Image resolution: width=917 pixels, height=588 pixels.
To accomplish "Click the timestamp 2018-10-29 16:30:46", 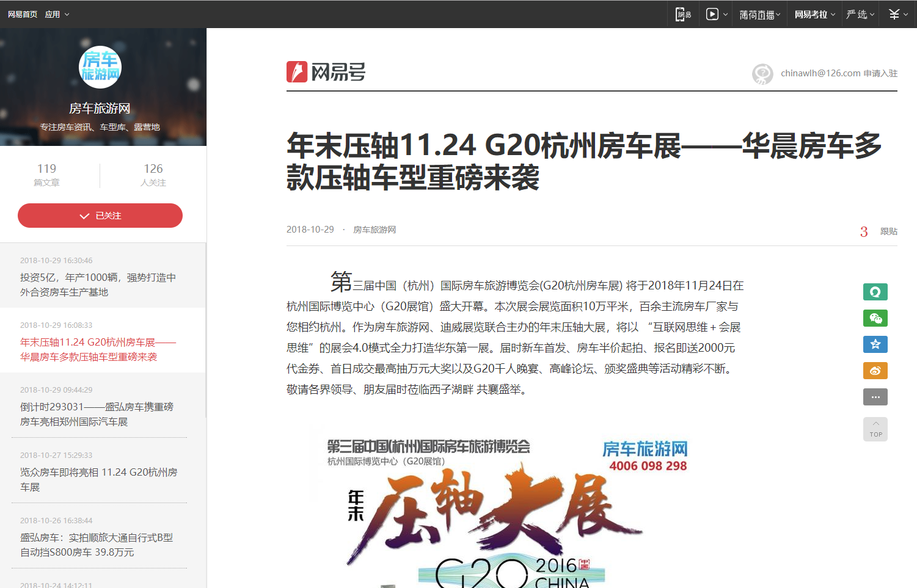I will tap(56, 260).
